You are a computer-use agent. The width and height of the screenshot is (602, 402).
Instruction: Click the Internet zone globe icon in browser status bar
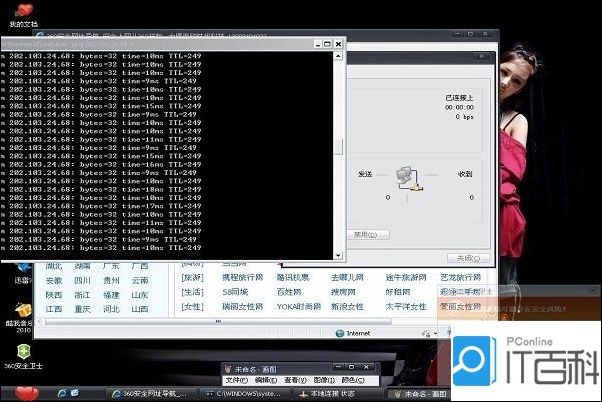(340, 333)
